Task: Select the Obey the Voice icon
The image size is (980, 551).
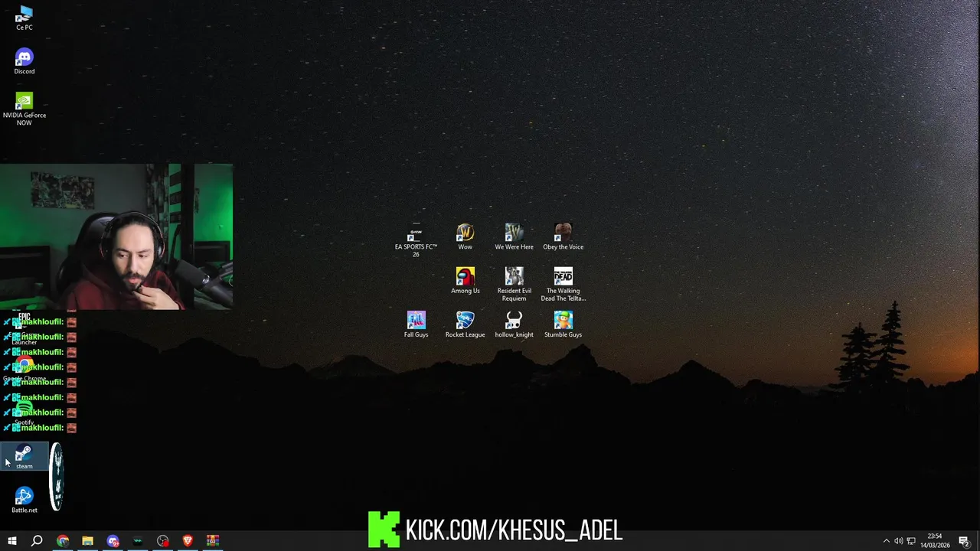Action: pos(563,237)
